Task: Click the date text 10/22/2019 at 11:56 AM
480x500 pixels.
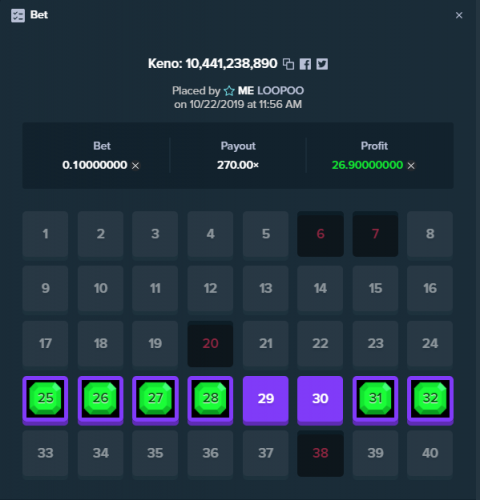Action: (246, 104)
